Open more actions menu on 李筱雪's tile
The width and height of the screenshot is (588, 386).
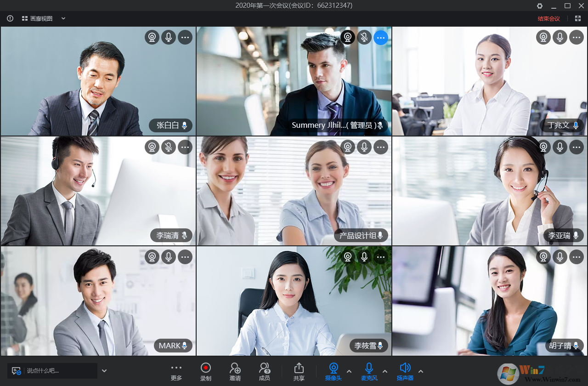point(381,257)
